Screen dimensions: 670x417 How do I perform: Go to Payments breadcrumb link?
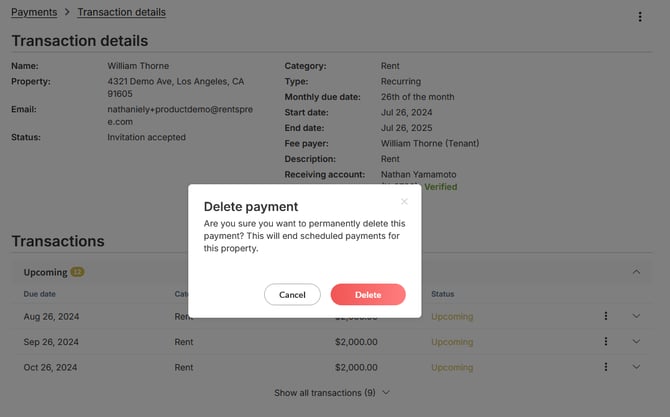coord(34,12)
